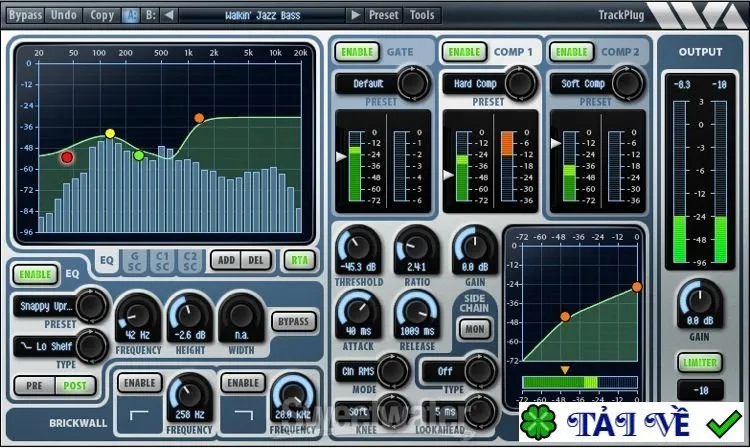Open the Hard Comp preset selector
This screenshot has width=750, height=448.
click(x=475, y=84)
